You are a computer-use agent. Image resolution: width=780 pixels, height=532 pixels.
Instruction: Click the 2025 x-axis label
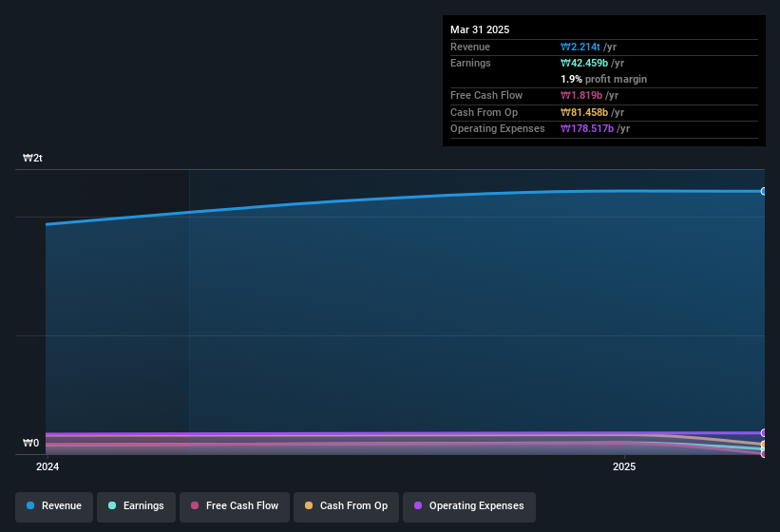pos(624,466)
